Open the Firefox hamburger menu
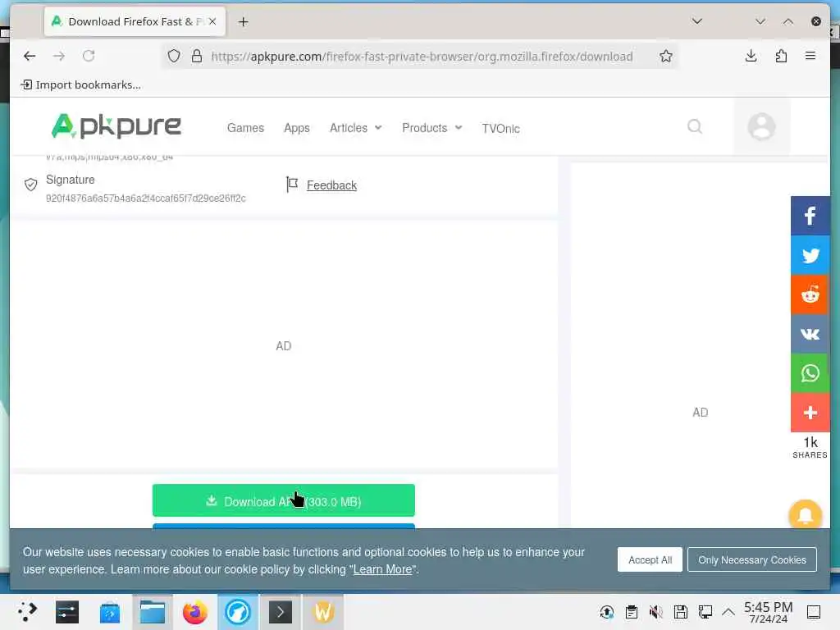Screen dimensions: 840x630 (810, 56)
